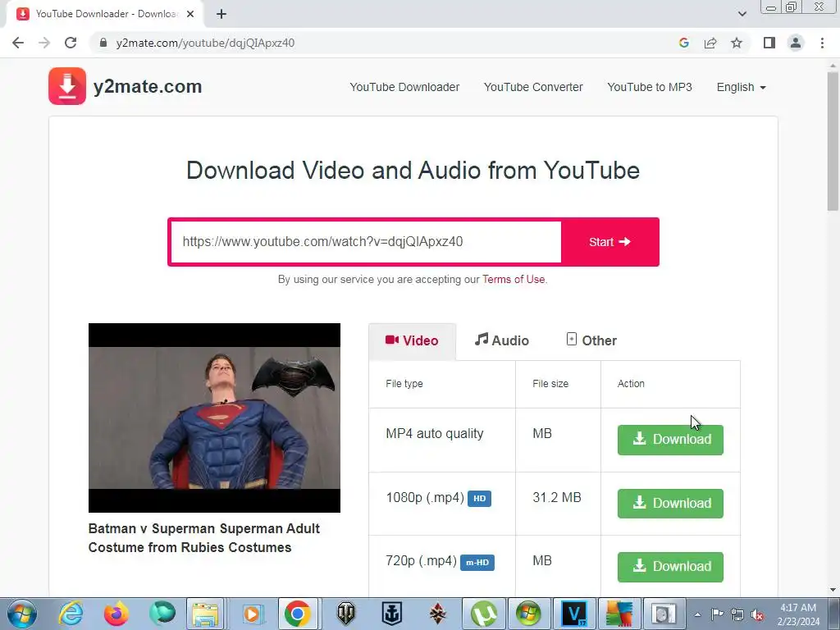Click the Superman video thumbnail
The height and width of the screenshot is (630, 840).
pyautogui.click(x=214, y=418)
